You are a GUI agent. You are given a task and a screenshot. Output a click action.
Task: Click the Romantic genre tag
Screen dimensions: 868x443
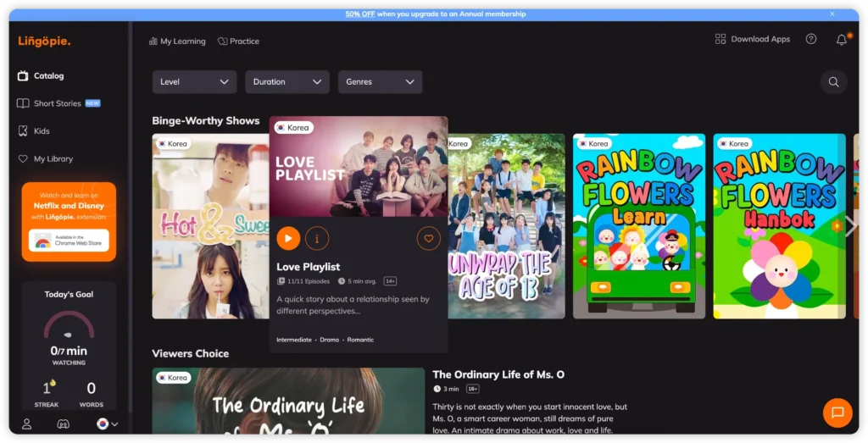360,340
